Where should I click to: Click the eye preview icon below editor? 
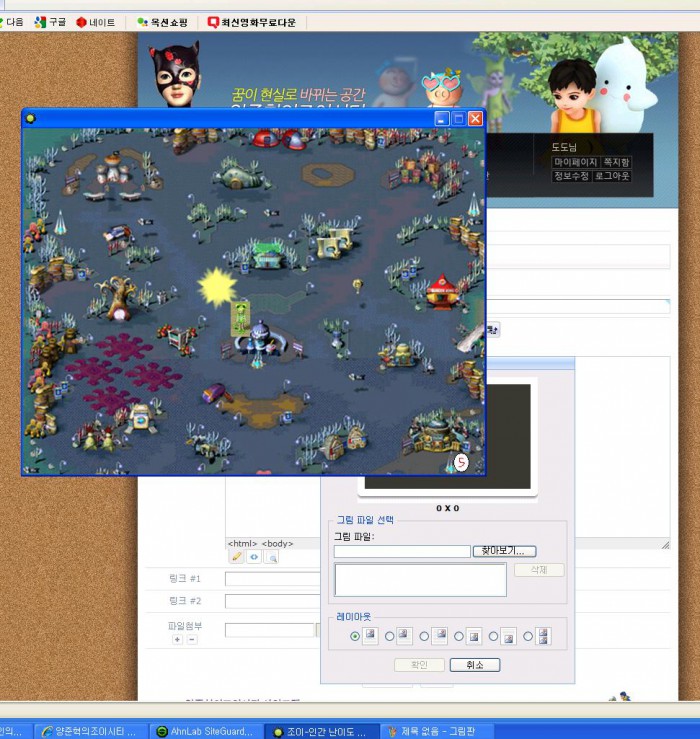(254, 557)
